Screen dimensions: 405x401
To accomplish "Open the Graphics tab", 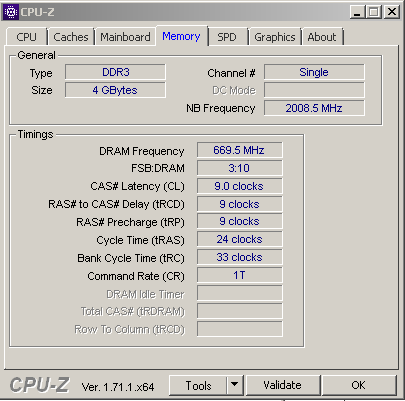I will 275,37.
